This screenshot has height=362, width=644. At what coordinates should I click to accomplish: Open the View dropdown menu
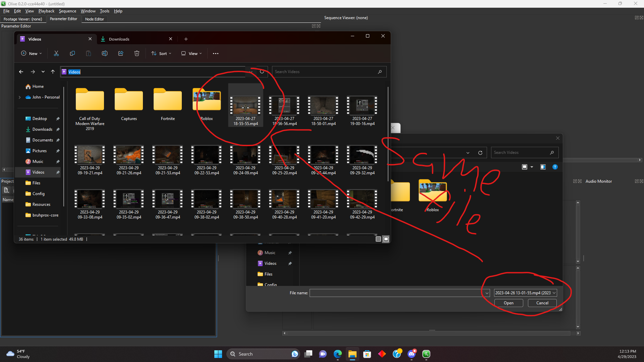pos(192,54)
